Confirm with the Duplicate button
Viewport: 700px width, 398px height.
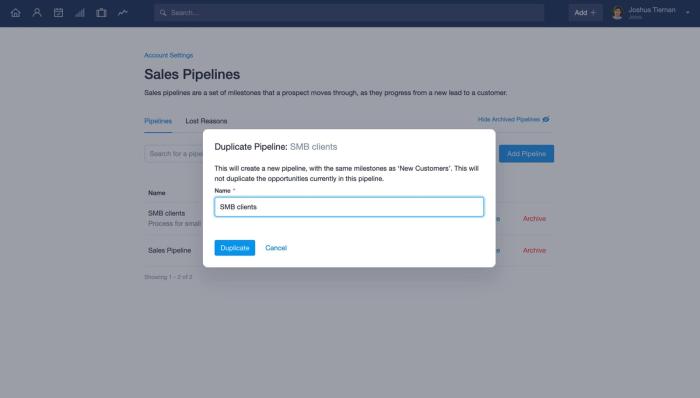[x=235, y=248]
